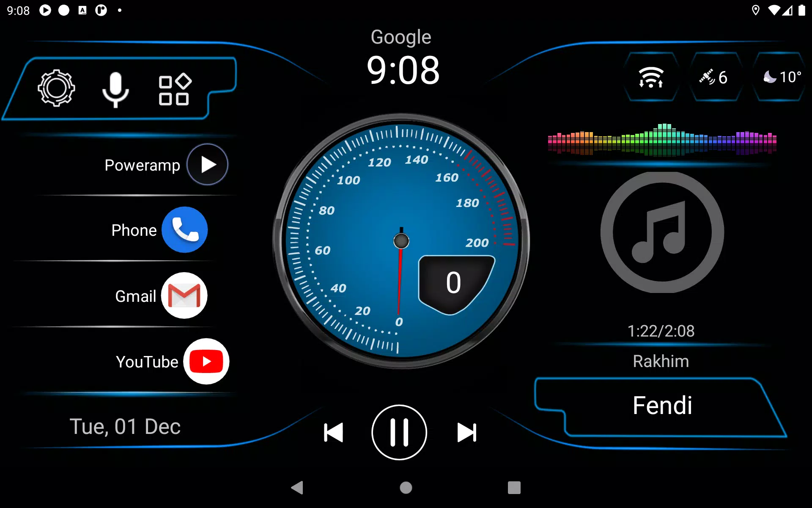
Task: Pause the currently playing track
Action: pos(399,433)
